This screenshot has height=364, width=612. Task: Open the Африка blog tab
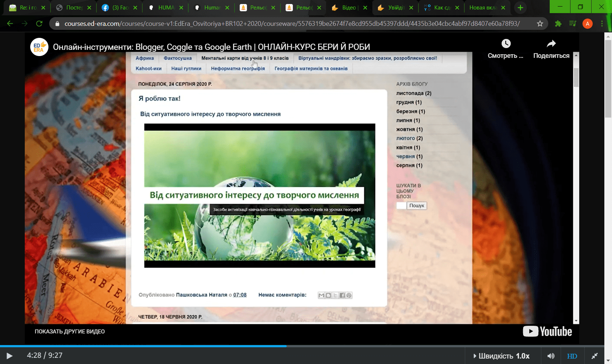pyautogui.click(x=145, y=58)
